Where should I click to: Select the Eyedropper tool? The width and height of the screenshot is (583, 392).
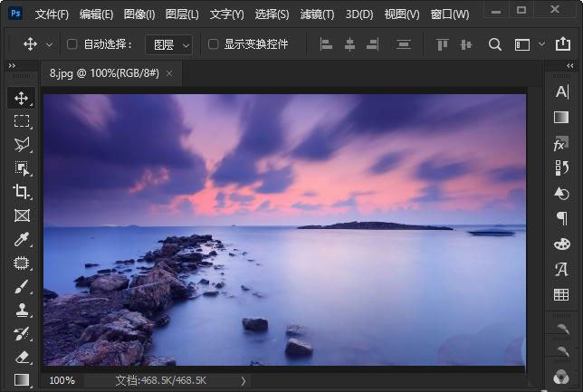point(22,239)
